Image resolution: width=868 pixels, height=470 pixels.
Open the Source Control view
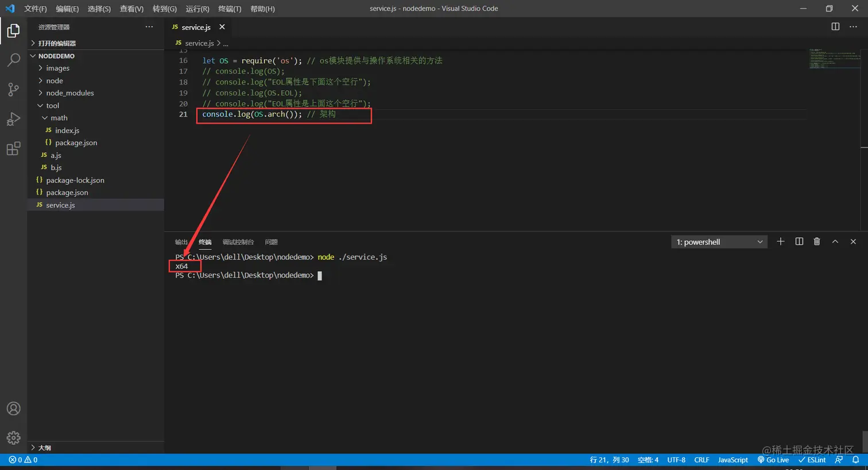(x=13, y=89)
